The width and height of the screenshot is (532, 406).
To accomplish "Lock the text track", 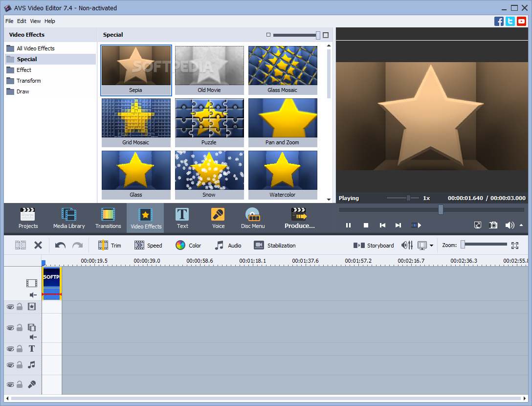I will tap(20, 349).
